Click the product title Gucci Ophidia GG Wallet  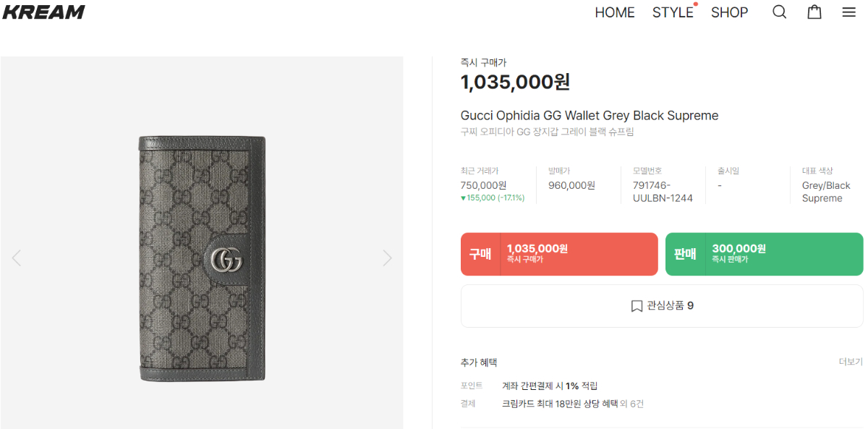(x=589, y=116)
